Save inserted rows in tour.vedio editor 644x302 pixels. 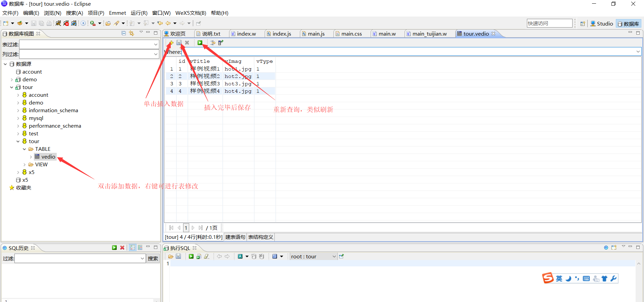[179, 43]
